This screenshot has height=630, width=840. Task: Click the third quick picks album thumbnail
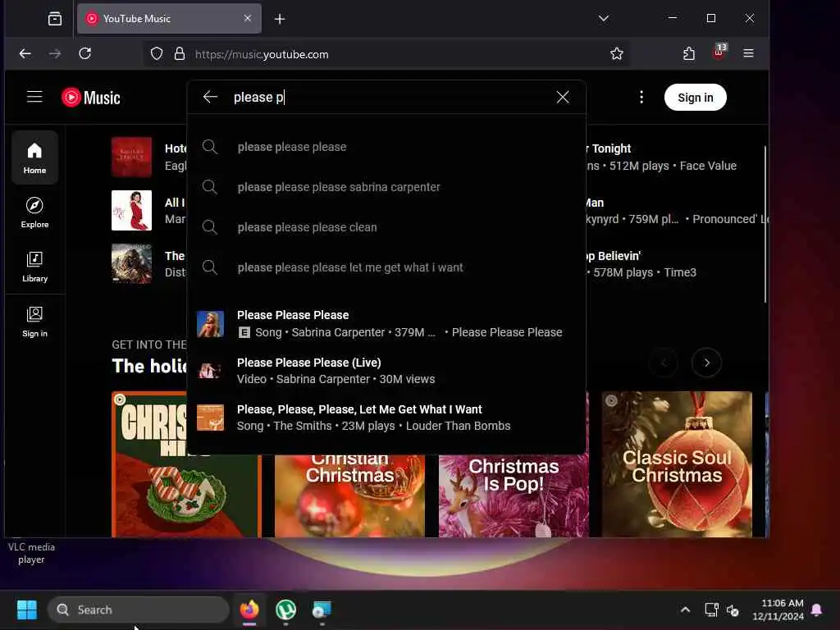pos(131,263)
